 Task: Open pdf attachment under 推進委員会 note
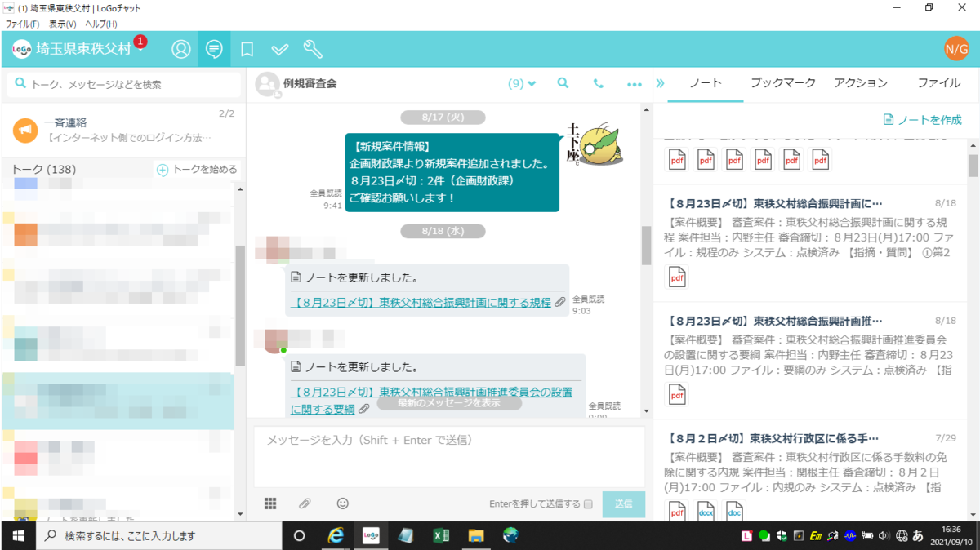click(x=677, y=394)
